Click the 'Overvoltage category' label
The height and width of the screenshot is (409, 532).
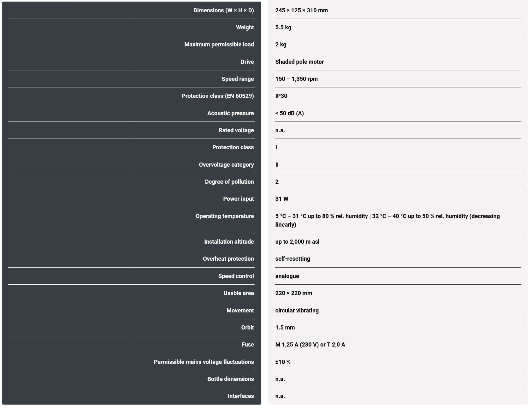[x=226, y=165]
